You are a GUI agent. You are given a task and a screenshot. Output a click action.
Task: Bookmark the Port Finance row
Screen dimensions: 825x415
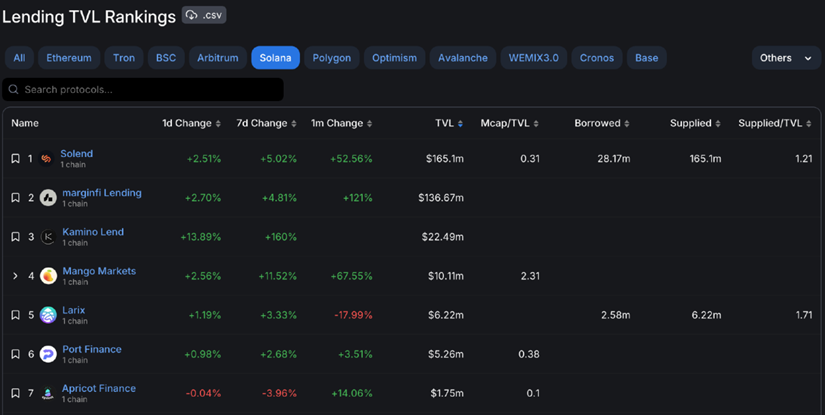pyautogui.click(x=15, y=354)
